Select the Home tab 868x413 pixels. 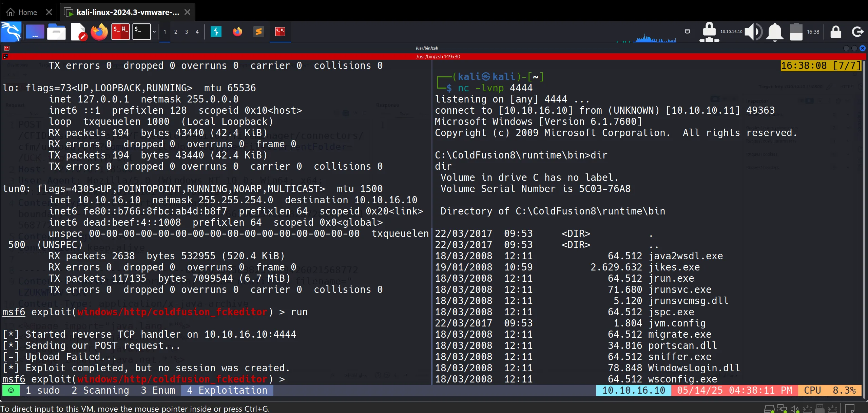[27, 12]
